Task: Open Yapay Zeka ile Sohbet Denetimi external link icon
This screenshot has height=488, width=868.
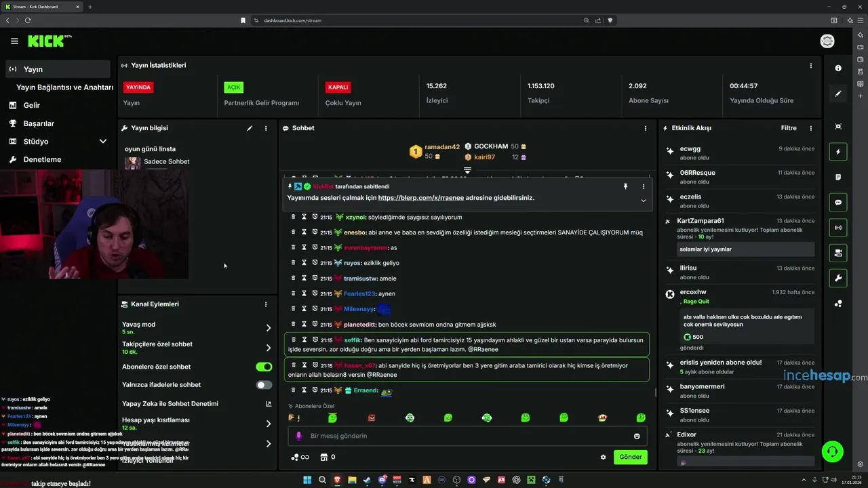Action: [269, 404]
